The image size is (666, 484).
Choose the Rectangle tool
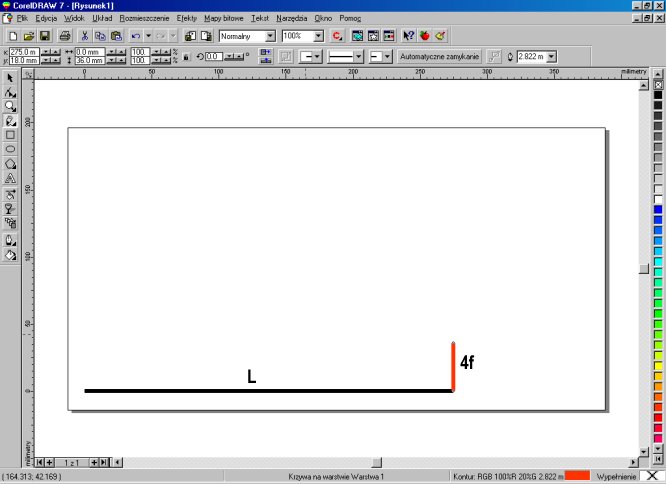tap(10, 134)
